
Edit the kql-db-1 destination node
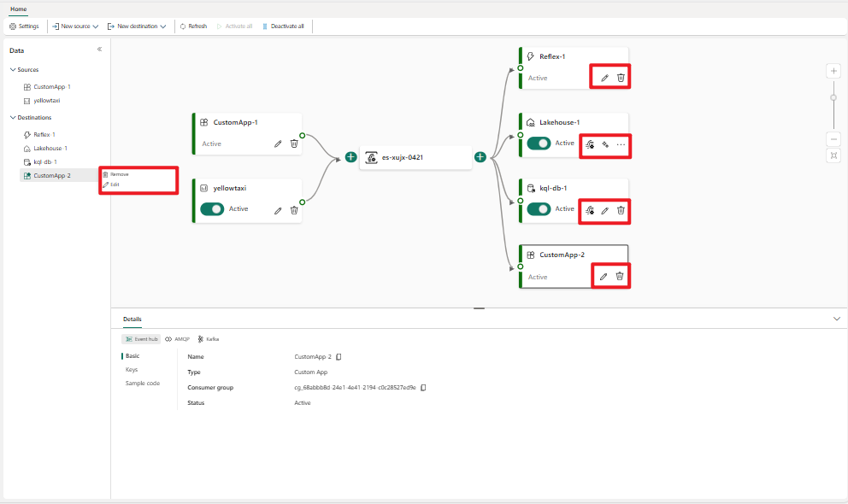coord(605,210)
